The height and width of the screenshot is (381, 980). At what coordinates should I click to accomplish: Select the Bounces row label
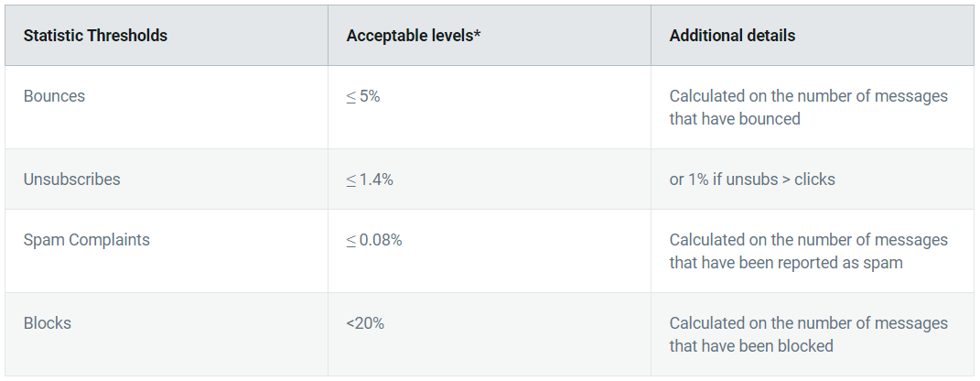pyautogui.click(x=54, y=96)
